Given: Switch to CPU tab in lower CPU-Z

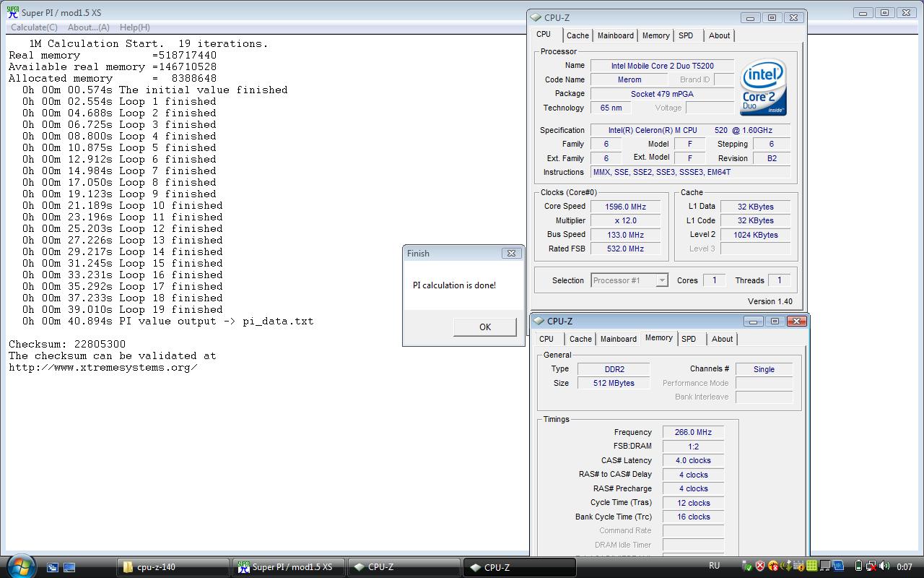Looking at the screenshot, I should (x=546, y=339).
